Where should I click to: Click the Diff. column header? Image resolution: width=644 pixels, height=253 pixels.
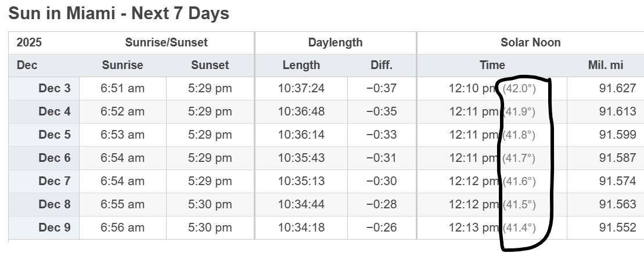(382, 65)
